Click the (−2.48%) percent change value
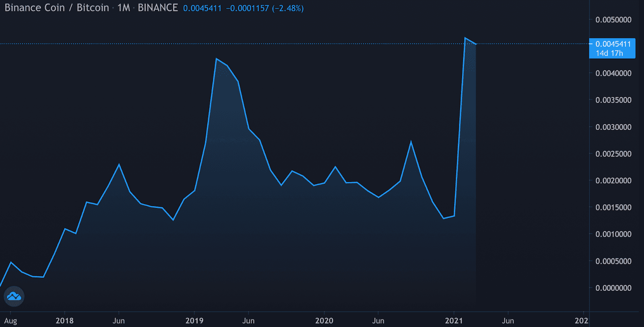644x327 pixels. pos(288,8)
